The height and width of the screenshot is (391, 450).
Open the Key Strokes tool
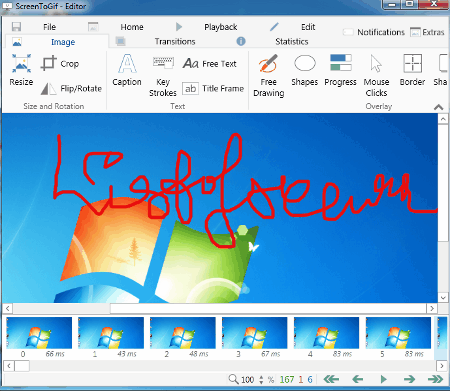point(163,77)
